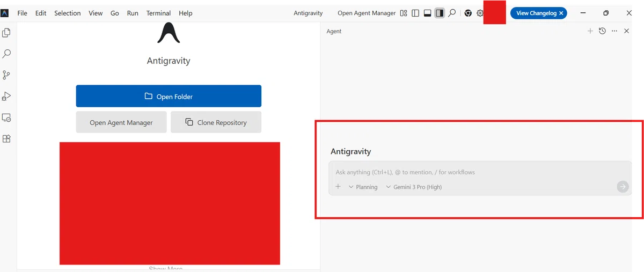Click the title bar search magnifier icon

(x=452, y=13)
